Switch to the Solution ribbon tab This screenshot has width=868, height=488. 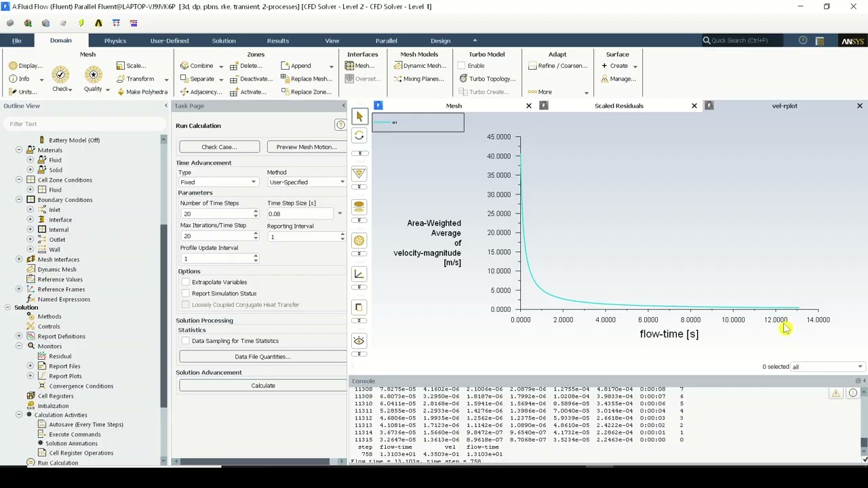tap(223, 41)
